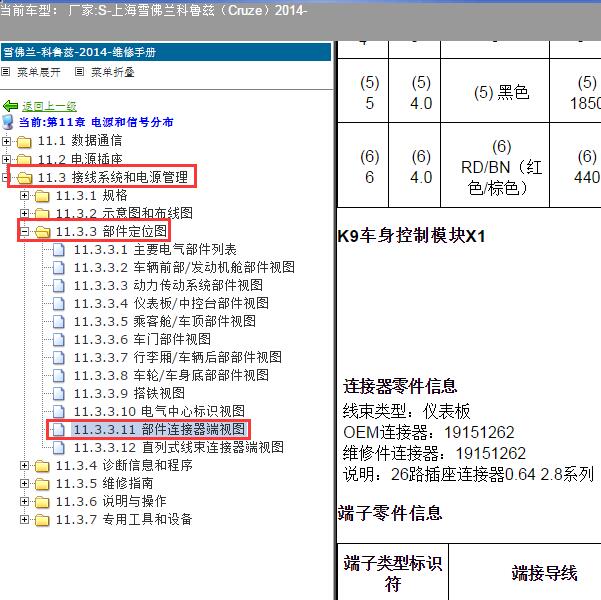Viewport: 601px width, 600px height.
Task: Open 11.3.3.8 车轮/车身底部部件视图
Action: 171,376
